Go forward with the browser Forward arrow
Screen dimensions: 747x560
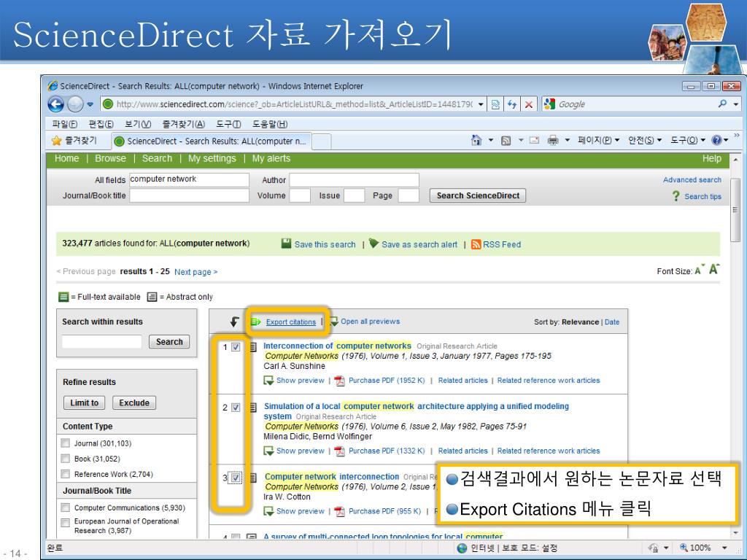tap(75, 104)
